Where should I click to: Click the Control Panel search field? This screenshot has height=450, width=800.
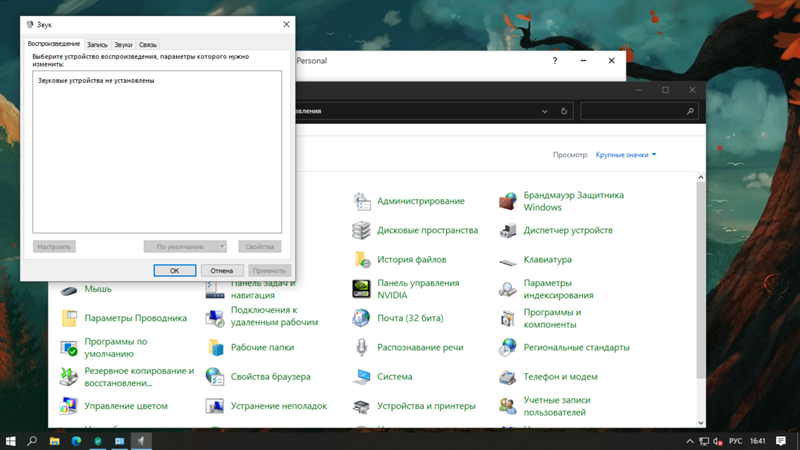coord(638,111)
